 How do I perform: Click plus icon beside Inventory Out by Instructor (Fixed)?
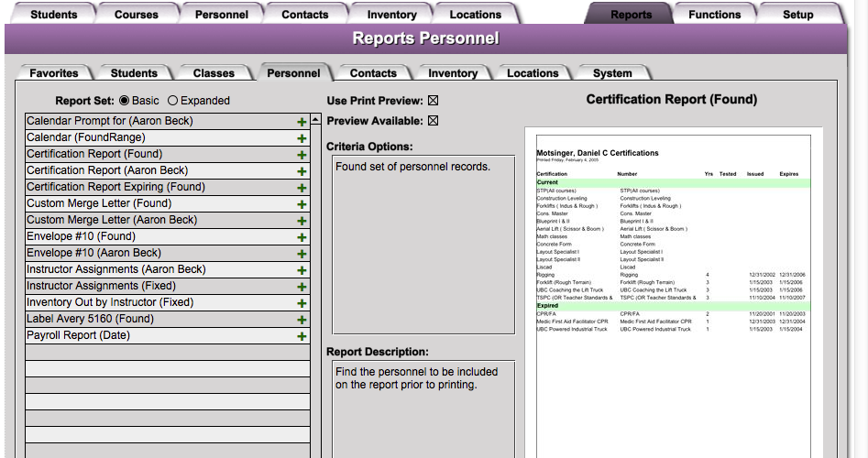click(302, 304)
